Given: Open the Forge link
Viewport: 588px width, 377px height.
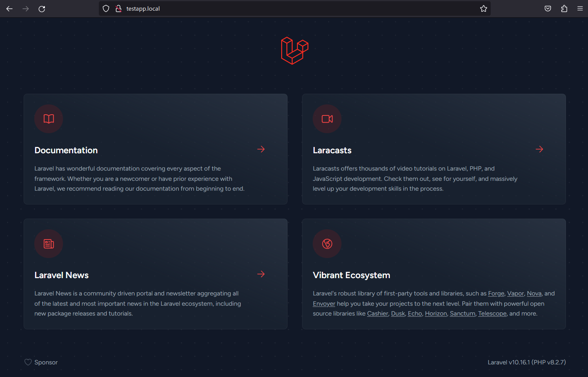Looking at the screenshot, I should tap(496, 293).
